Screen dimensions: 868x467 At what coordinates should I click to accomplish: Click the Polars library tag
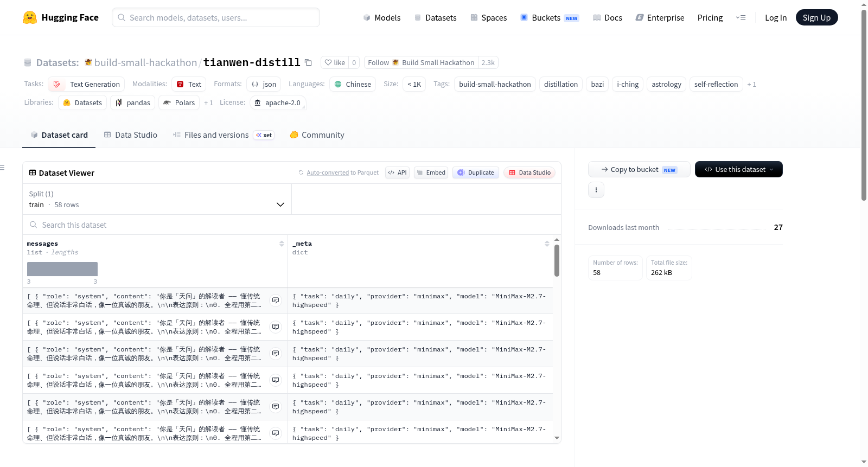[179, 103]
